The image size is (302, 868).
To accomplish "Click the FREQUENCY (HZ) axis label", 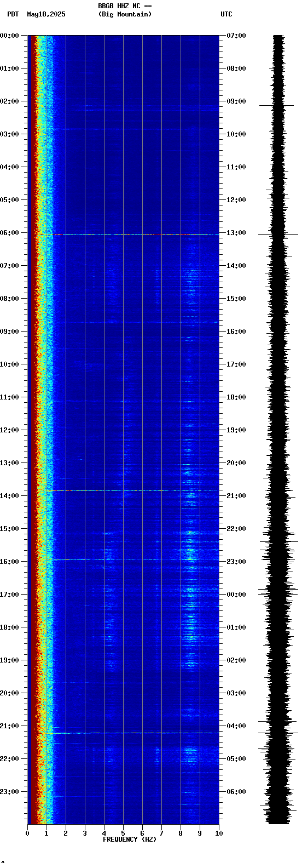I will click(x=130, y=840).
